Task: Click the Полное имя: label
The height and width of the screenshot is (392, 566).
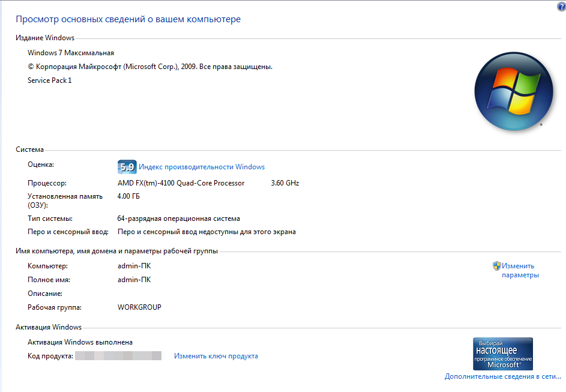Action: pyautogui.click(x=49, y=280)
